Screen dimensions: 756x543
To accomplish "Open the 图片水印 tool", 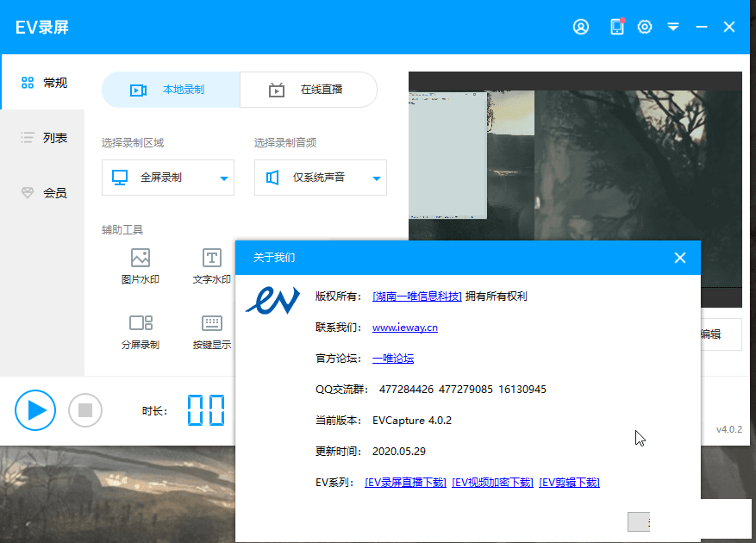I will 141,265.
